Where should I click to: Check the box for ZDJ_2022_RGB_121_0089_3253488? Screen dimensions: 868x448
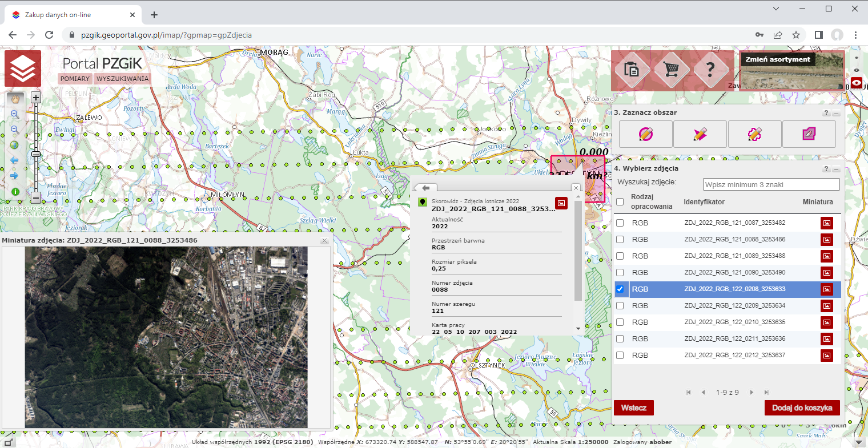(620, 256)
